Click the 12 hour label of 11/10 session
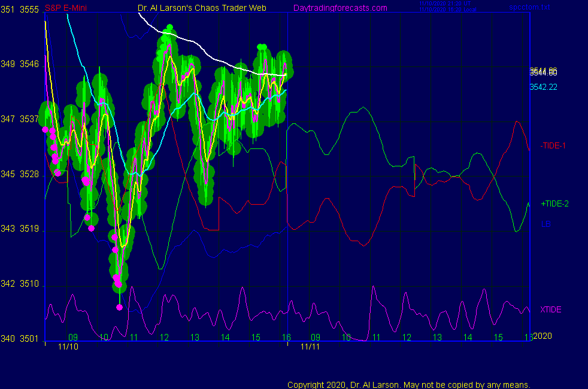Screen dimensions: 588x389 pos(164,338)
